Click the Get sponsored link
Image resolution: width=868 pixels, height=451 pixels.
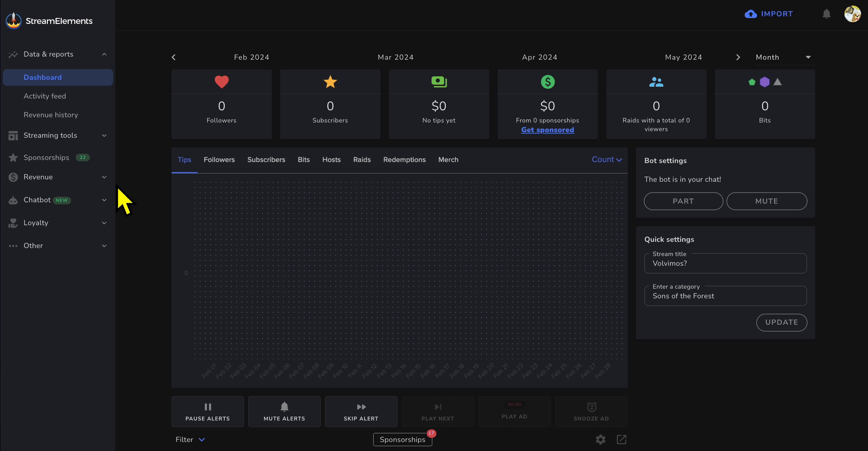(548, 130)
